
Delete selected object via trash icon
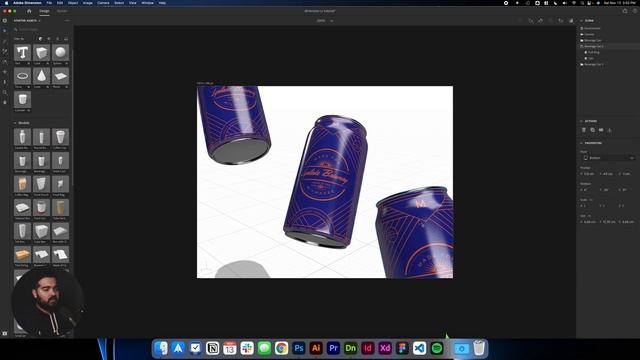(584, 130)
